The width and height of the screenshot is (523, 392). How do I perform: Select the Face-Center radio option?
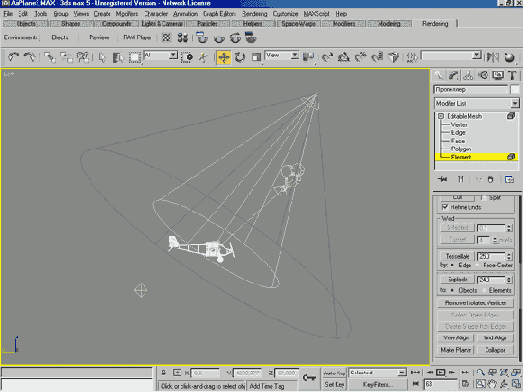pyautogui.click(x=478, y=265)
